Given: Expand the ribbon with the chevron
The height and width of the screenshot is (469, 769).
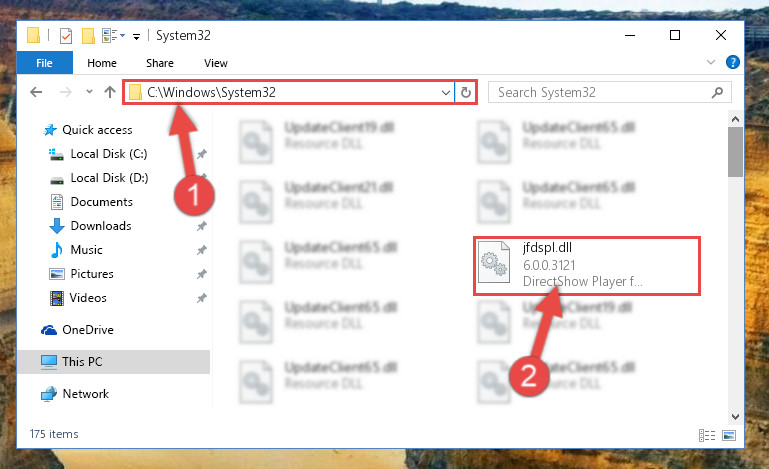Looking at the screenshot, I should point(711,62).
